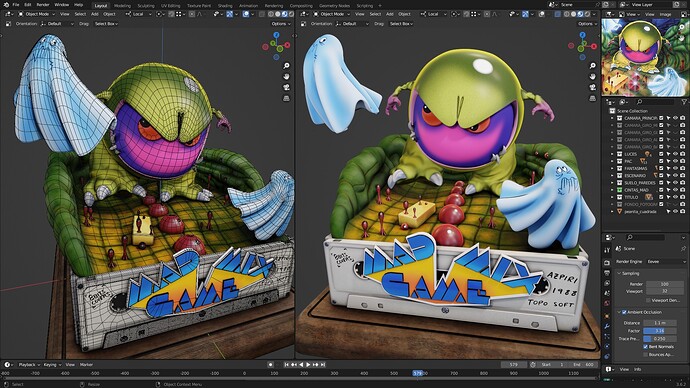This screenshot has height=388, width=690.
Task: Open the Output properties tab icon
Action: (607, 273)
